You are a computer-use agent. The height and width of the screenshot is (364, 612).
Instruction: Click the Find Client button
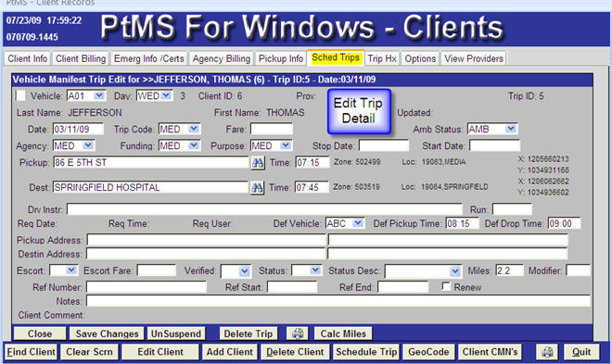pyautogui.click(x=31, y=352)
